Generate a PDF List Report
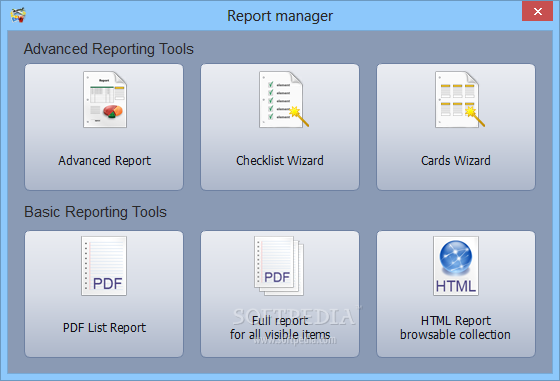Image resolution: width=560 pixels, height=381 pixels. [x=104, y=294]
